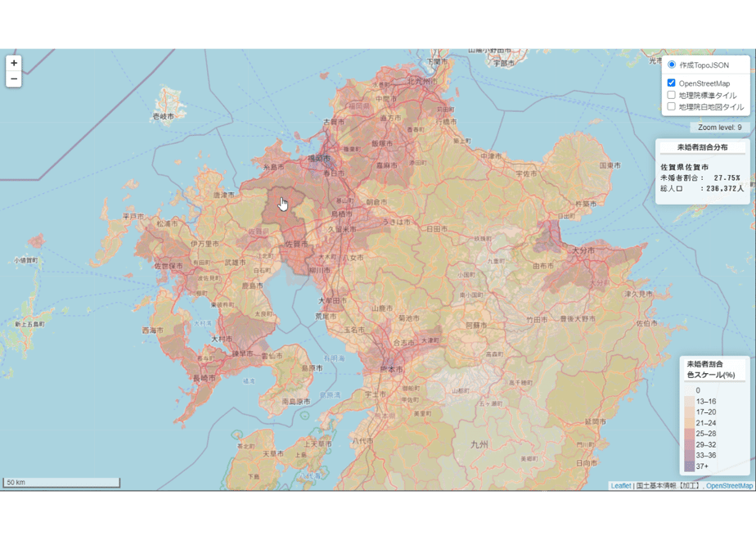Click the 八代市 label on map
The image size is (756, 540).
tap(362, 441)
